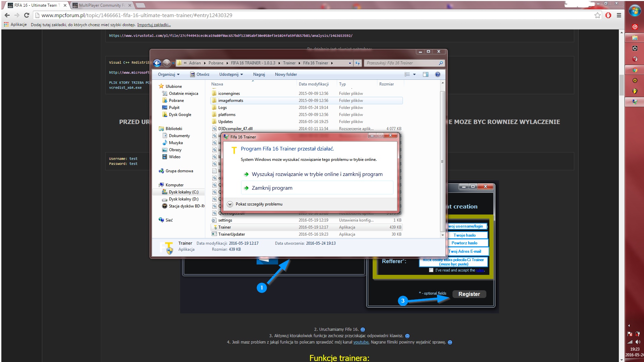Click Importuj zakładki link
This screenshot has height=362, width=644.
point(154,25)
